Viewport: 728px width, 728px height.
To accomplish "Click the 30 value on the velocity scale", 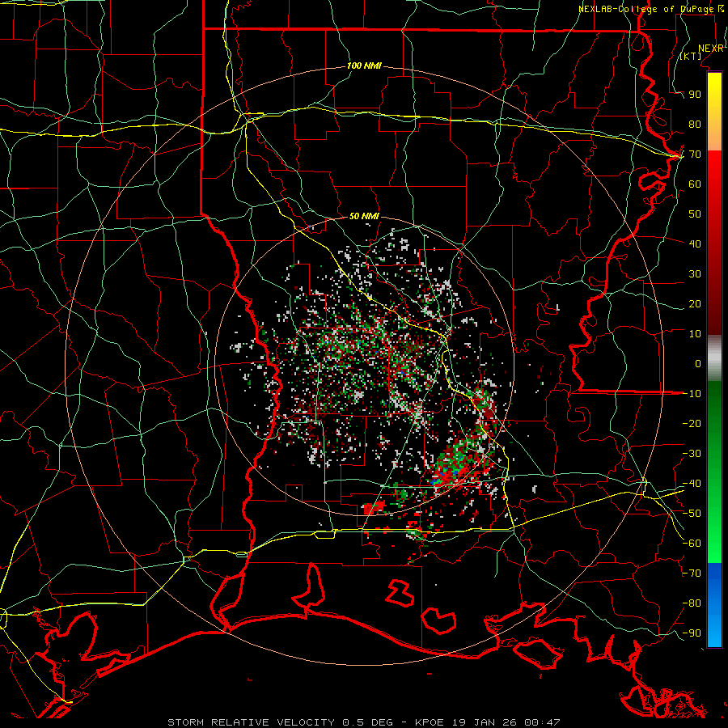I will coord(695,274).
